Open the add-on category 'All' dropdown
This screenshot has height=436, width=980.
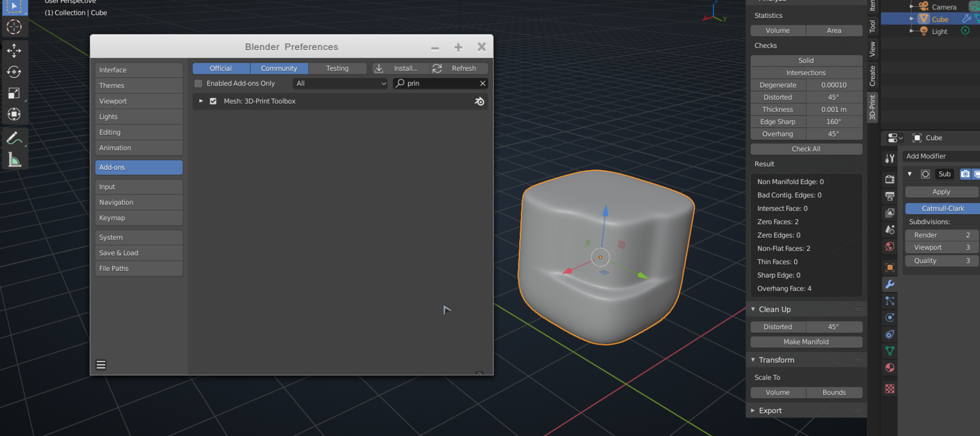[x=340, y=83]
